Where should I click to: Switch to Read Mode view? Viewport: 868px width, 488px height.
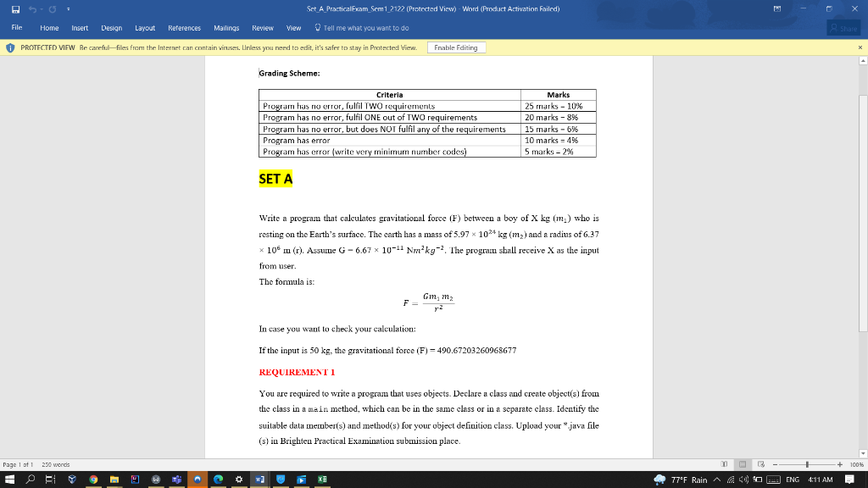click(x=724, y=465)
